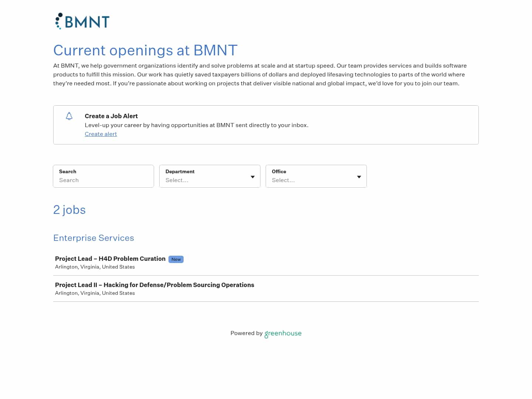This screenshot has height=399, width=532.
Task: Click the greenhouse logo link
Action: point(283,334)
